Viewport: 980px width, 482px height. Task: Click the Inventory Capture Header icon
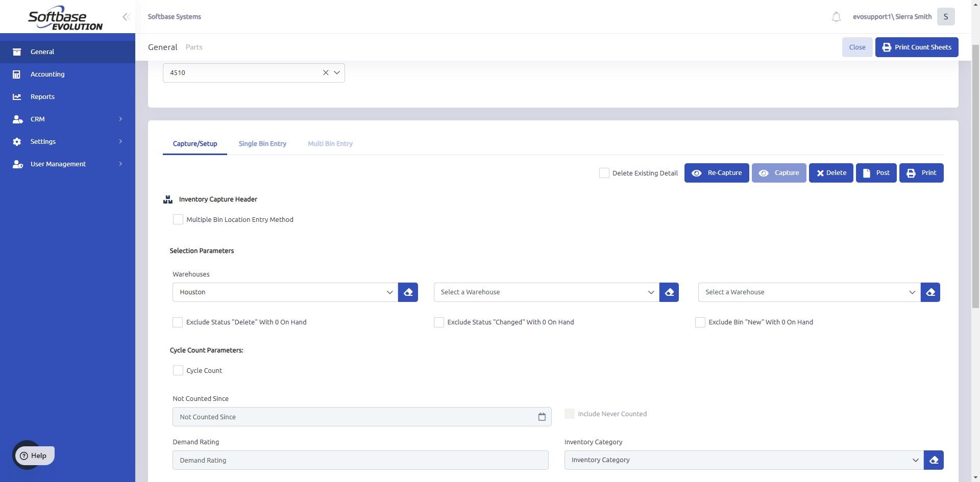tap(168, 199)
